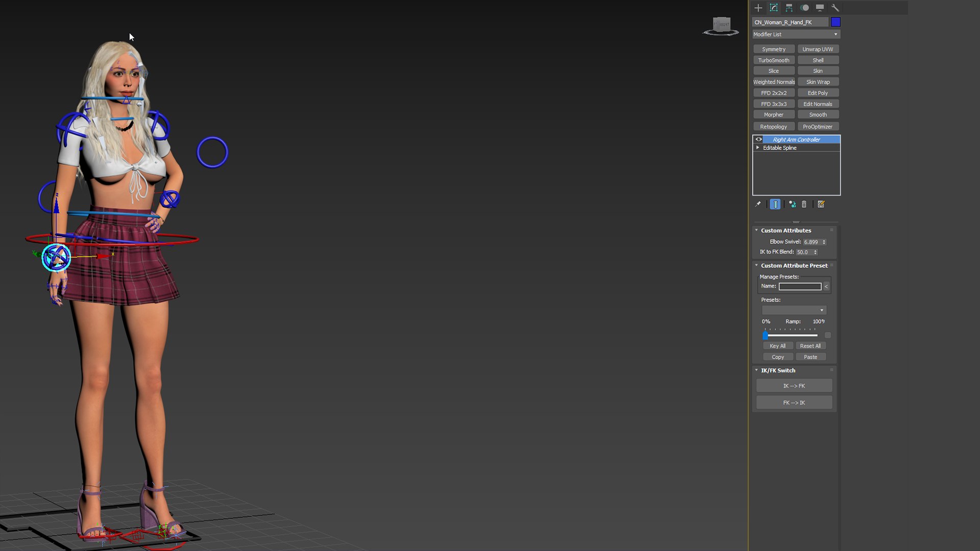This screenshot has width=980, height=551.
Task: Click the Key All button
Action: (x=777, y=346)
